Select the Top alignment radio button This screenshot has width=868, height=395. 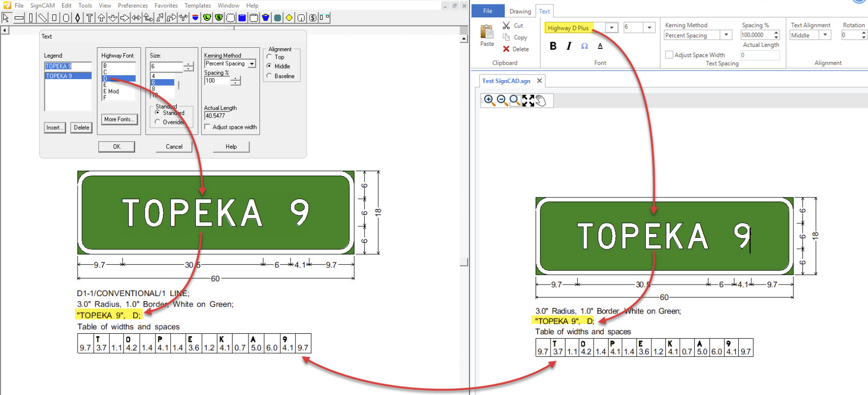[x=269, y=57]
